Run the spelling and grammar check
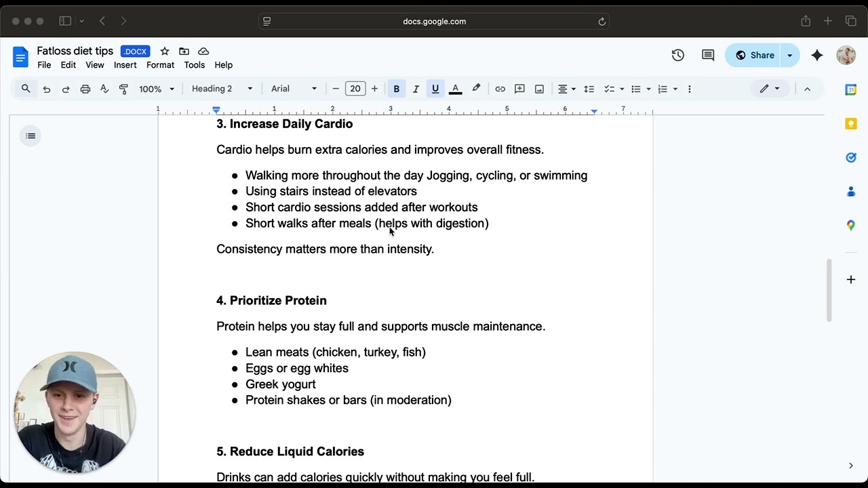Viewport: 868px width, 488px height. pyautogui.click(x=104, y=89)
